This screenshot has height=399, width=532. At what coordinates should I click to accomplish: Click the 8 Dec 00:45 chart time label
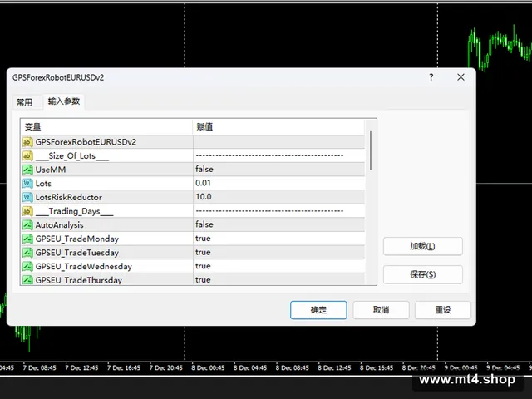coord(208,367)
